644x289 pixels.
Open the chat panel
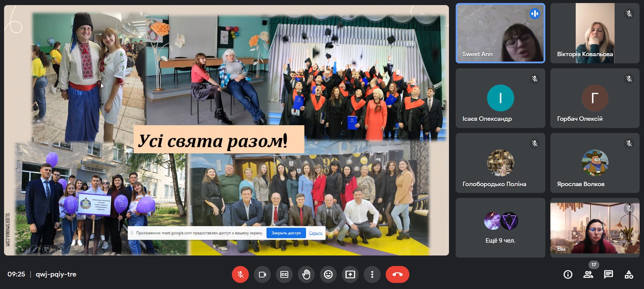pyautogui.click(x=609, y=274)
